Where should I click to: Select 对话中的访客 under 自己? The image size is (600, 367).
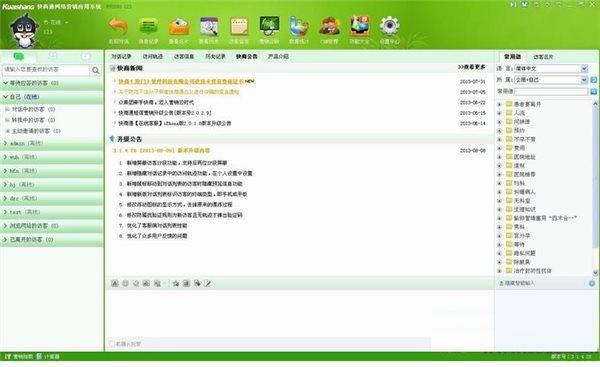[34, 109]
